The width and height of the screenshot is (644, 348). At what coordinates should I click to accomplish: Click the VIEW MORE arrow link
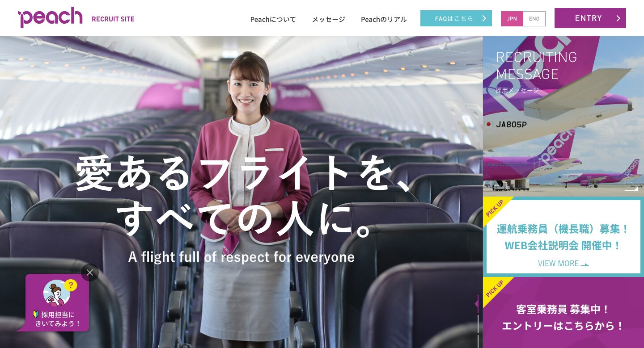pos(563,263)
